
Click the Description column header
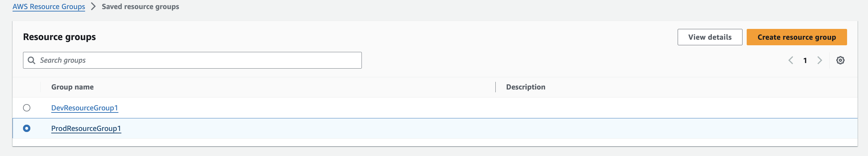click(x=526, y=87)
